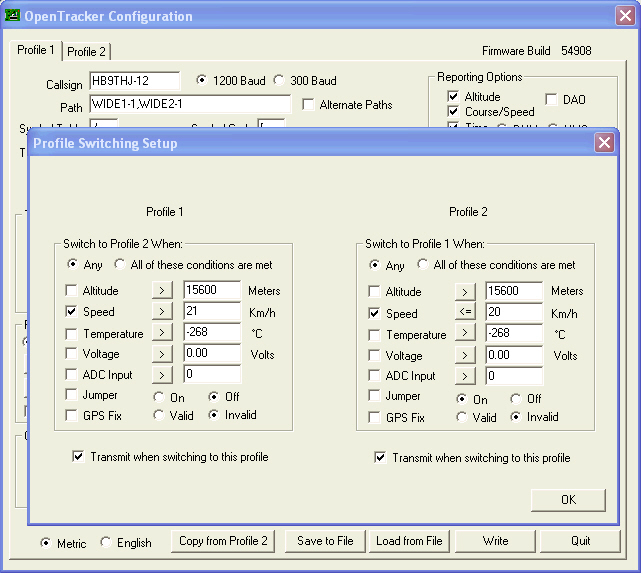Set Profile 2 Jumper to Off
Screen dimensions: 641x573
pos(526,398)
